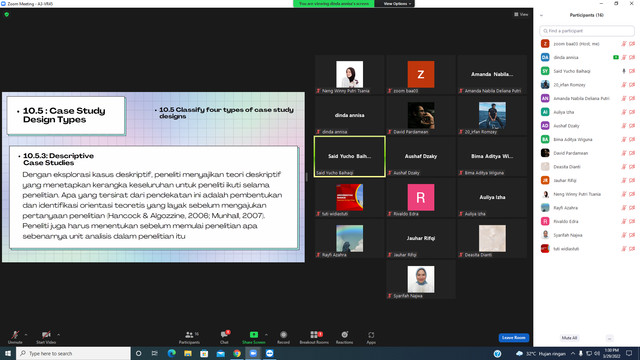Open more options ellipsis beside Mute All

tap(609, 338)
